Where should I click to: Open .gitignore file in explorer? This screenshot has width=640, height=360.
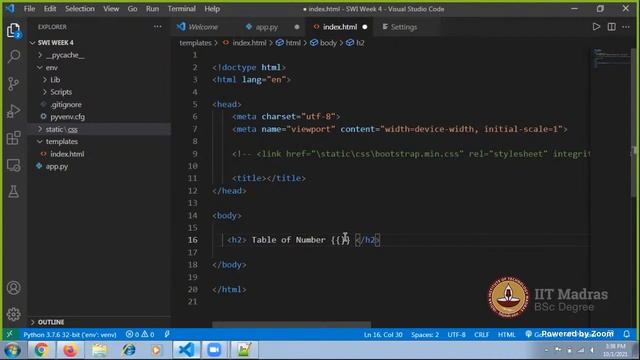click(66, 104)
